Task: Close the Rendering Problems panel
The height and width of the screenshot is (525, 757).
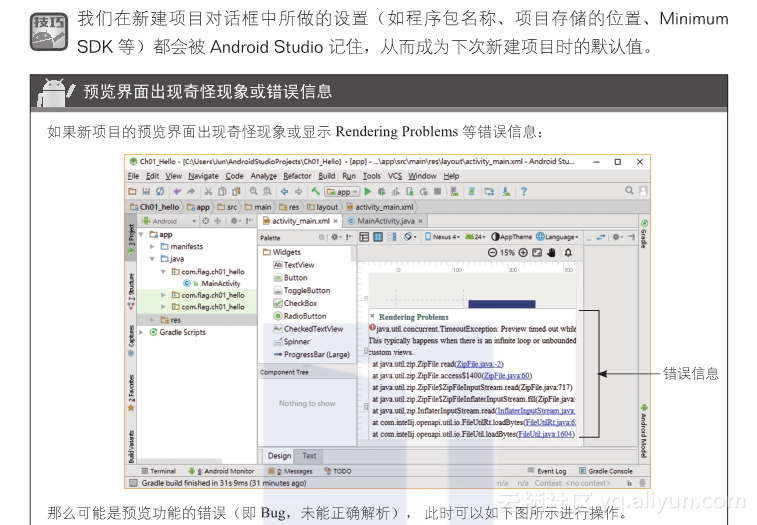Action: (372, 316)
